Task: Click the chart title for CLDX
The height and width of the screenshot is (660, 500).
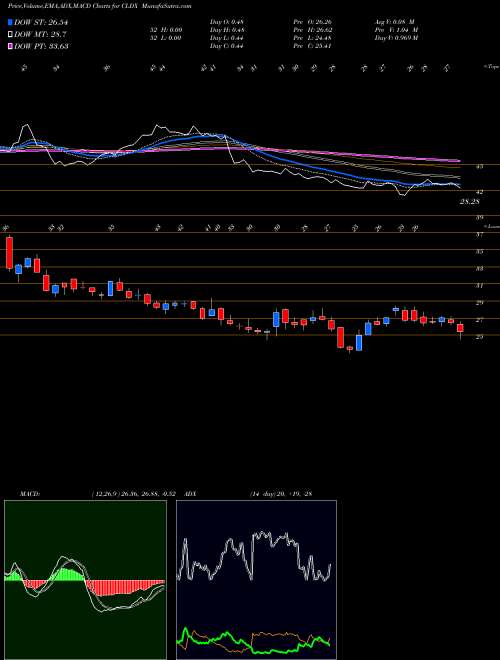Action: pos(100,6)
